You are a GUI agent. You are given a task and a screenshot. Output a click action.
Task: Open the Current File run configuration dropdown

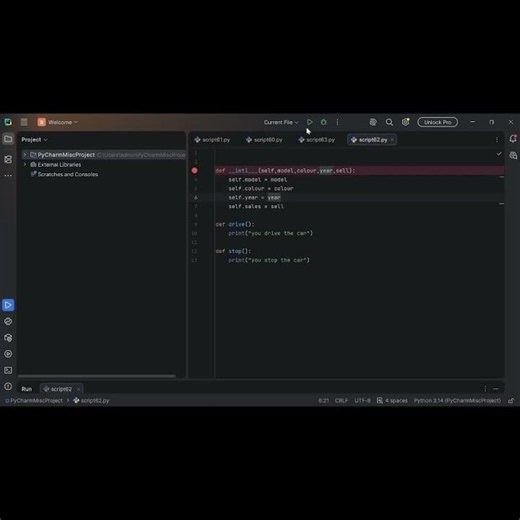[x=281, y=122]
